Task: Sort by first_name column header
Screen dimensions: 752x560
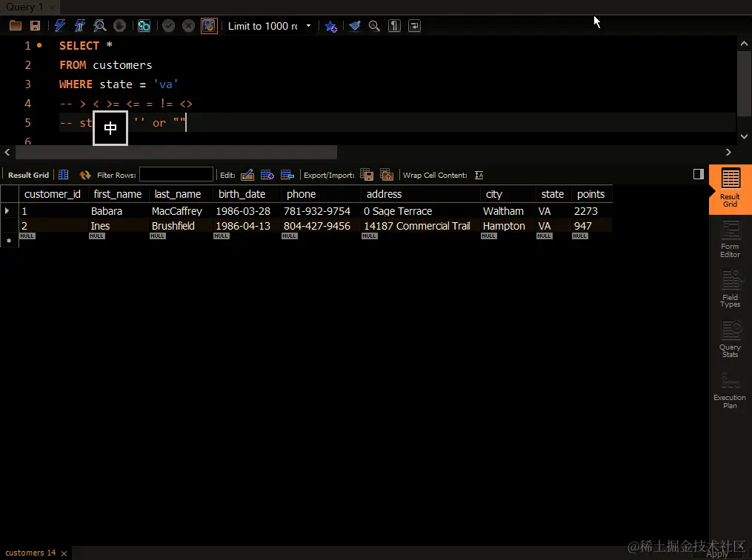Action: (118, 194)
